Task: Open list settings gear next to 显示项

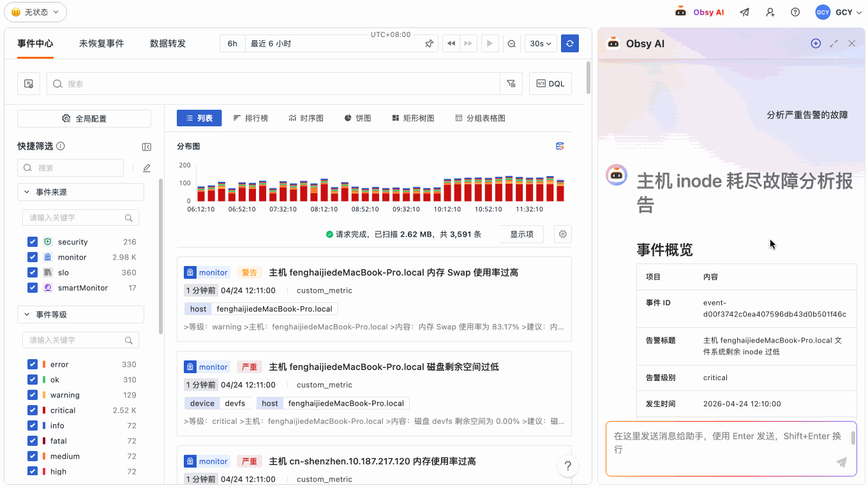Action: [563, 234]
